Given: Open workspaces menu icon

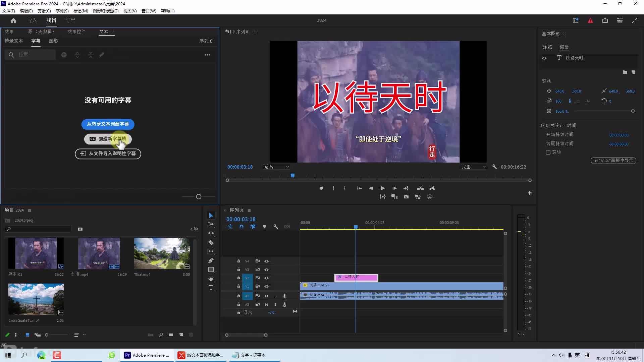Looking at the screenshot, I should click(x=620, y=20).
